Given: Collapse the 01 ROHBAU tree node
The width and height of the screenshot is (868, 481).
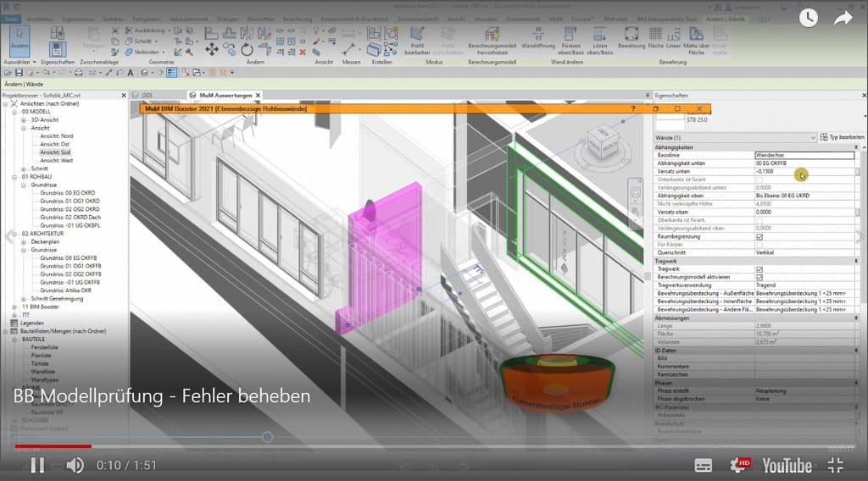Looking at the screenshot, I should (x=16, y=176).
